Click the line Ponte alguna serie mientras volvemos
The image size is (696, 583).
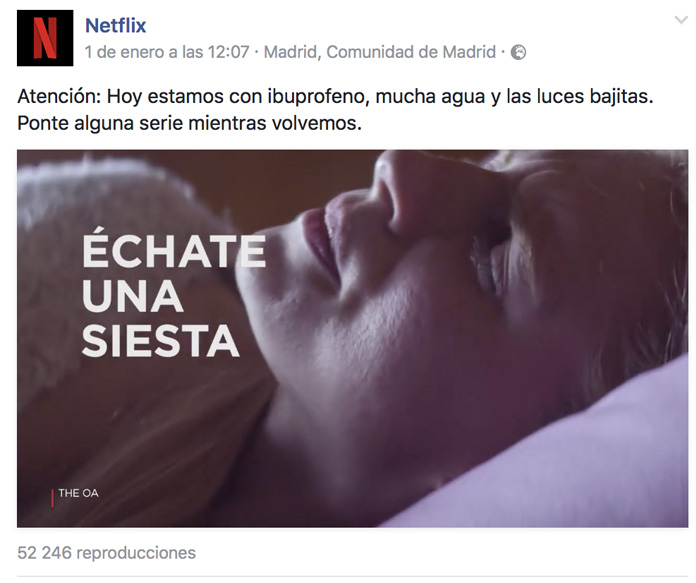[190, 123]
